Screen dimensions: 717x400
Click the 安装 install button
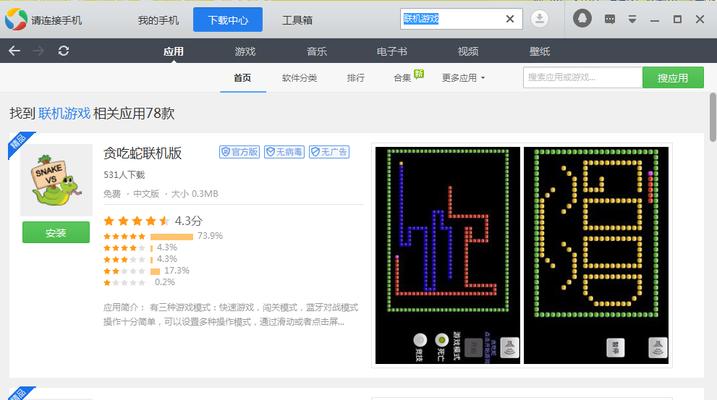[56, 233]
